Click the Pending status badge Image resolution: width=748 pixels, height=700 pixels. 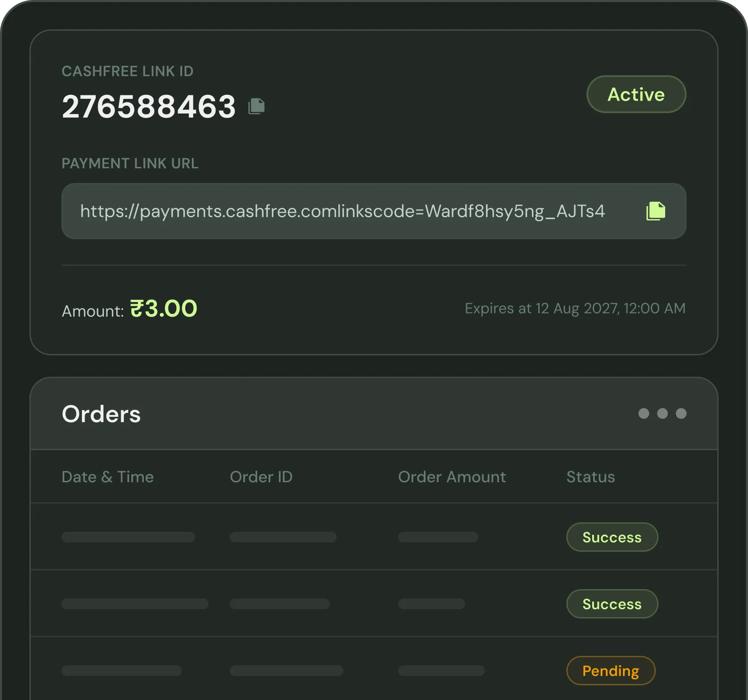coord(611,671)
